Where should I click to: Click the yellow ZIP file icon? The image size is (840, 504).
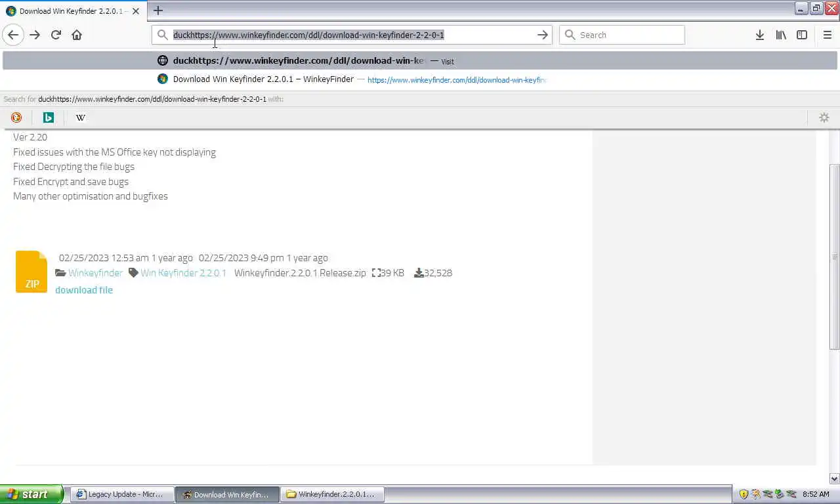[x=31, y=272]
